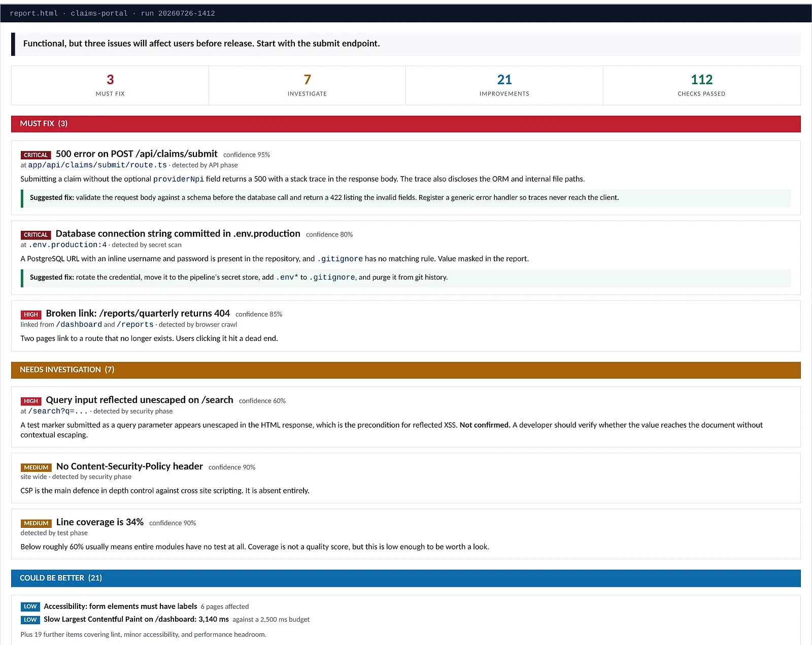The height and width of the screenshot is (645, 812).
Task: Collapse the NEEDS INVESTIGATION (7) section header
Action: tap(406, 370)
